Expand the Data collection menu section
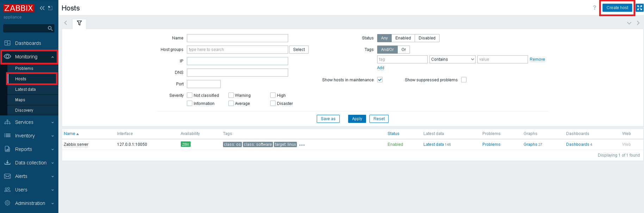 (52, 163)
